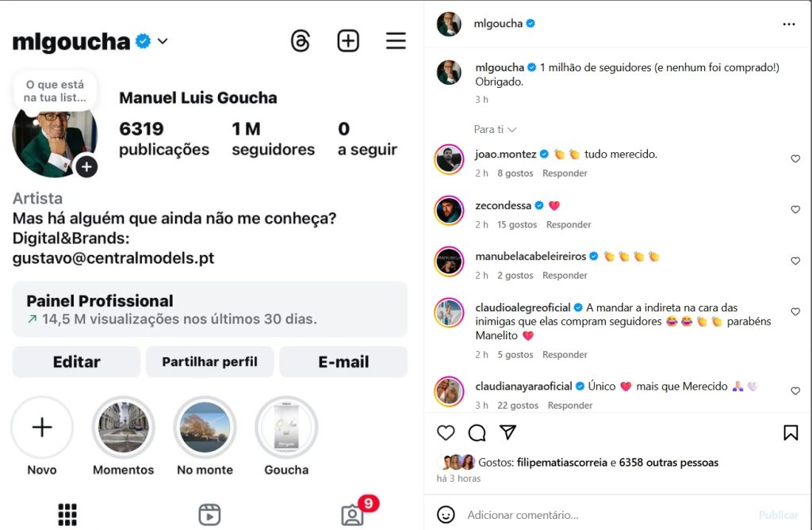Open the 'Para ti' comment sorting dropdown
Viewport: 812px width, 530px height.
click(x=495, y=129)
